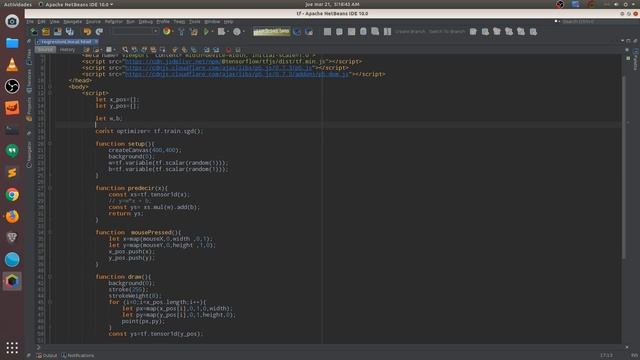640x360 pixels.
Task: Switch to the History editor tab
Action: coord(67,50)
